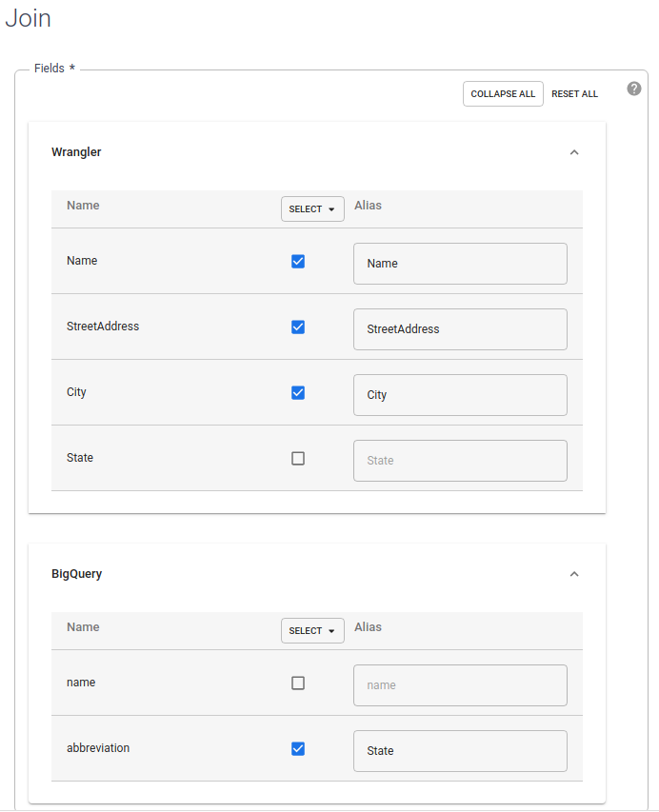The height and width of the screenshot is (812, 659).
Task: Open the SELECT dropdown in the BigQuery table
Action: (311, 630)
